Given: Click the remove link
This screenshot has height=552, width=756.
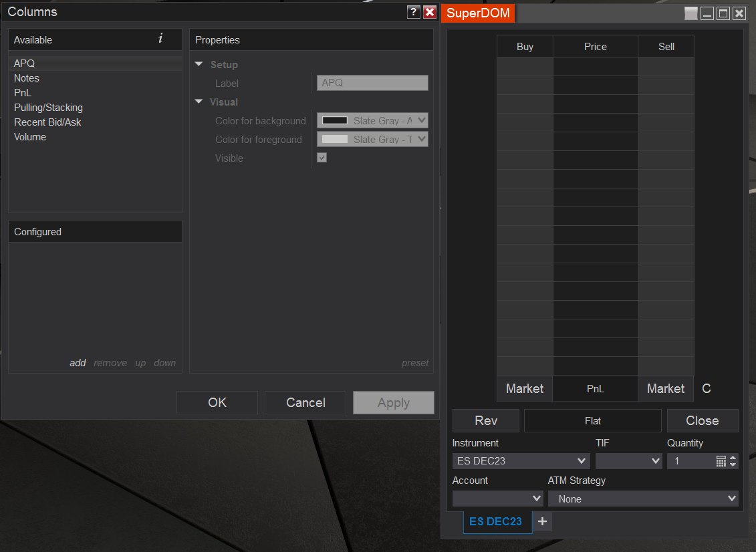Looking at the screenshot, I should (x=110, y=362).
